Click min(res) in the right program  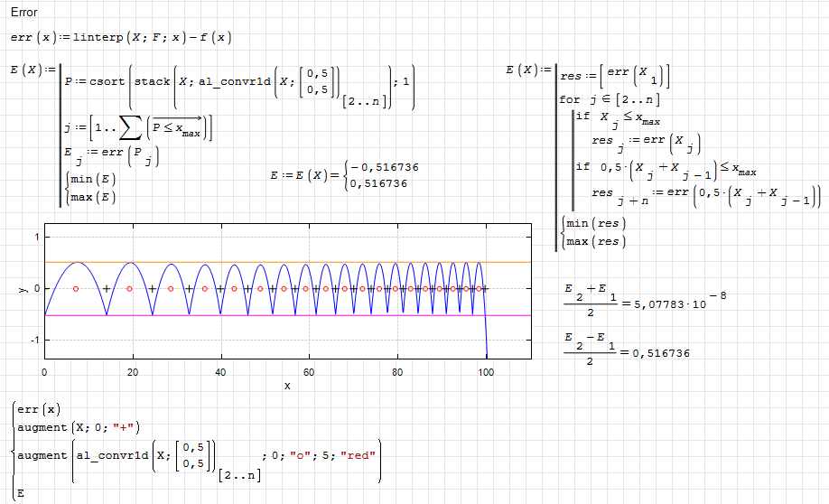click(592, 223)
